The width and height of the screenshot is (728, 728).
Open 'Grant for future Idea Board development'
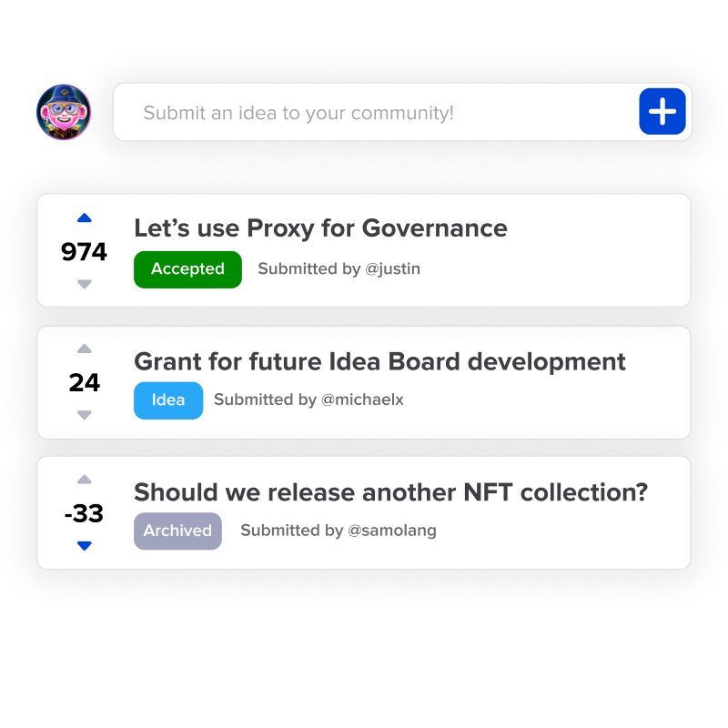coord(379,361)
